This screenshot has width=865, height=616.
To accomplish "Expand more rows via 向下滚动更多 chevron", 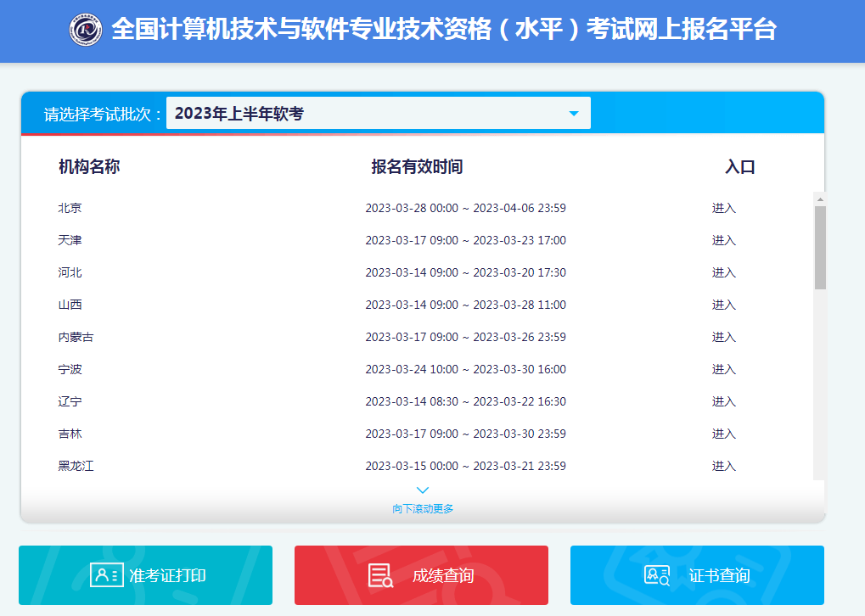I will [x=422, y=490].
